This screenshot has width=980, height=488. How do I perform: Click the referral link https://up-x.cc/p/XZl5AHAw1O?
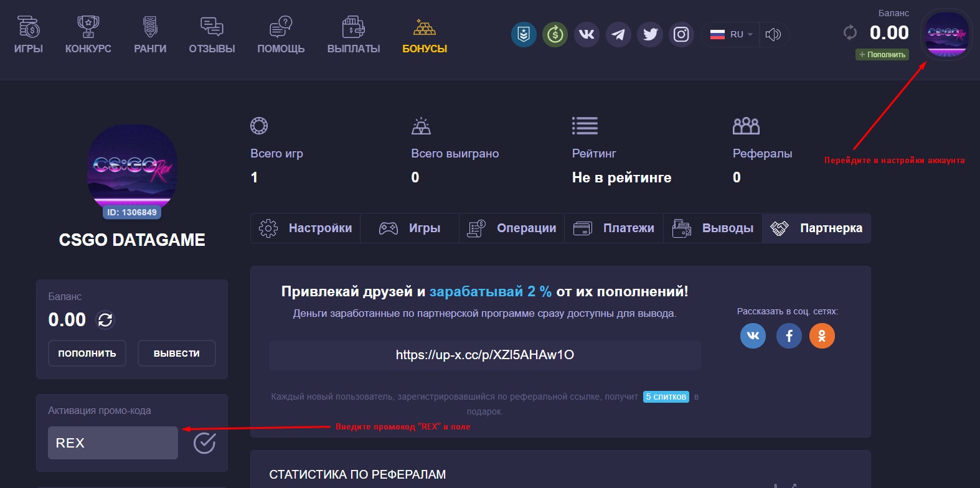pyautogui.click(x=485, y=355)
